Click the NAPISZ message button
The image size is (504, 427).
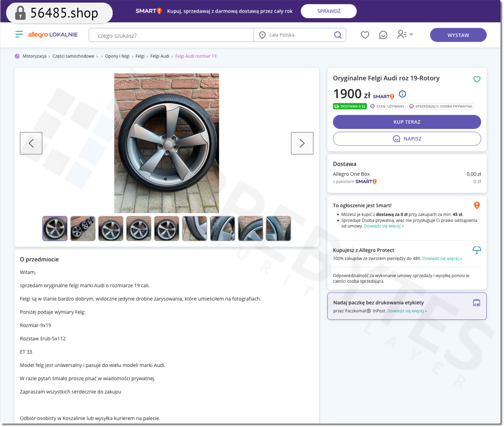[x=407, y=139]
